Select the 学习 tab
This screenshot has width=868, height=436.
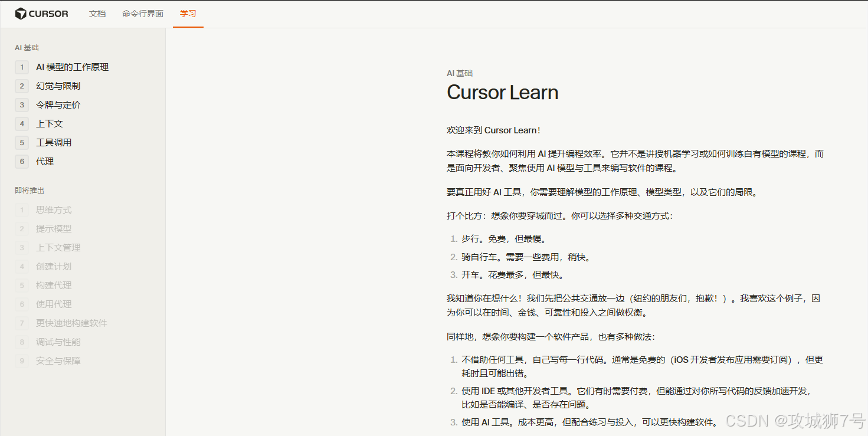(188, 14)
